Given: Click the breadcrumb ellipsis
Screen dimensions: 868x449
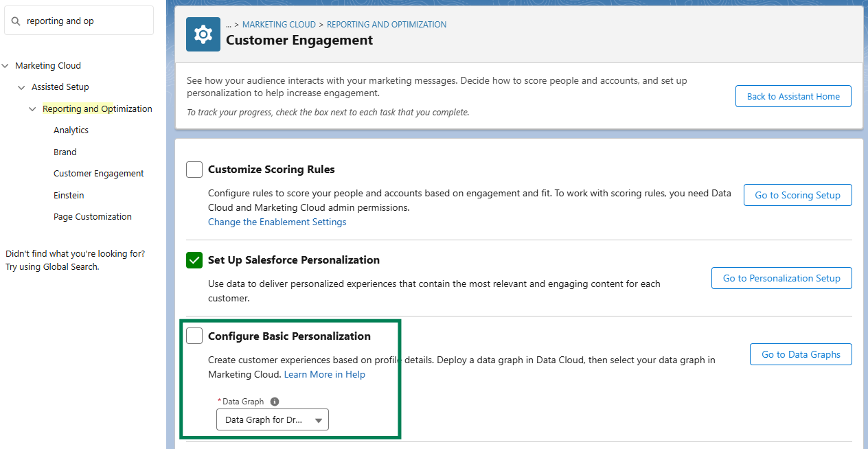Looking at the screenshot, I should click(229, 25).
